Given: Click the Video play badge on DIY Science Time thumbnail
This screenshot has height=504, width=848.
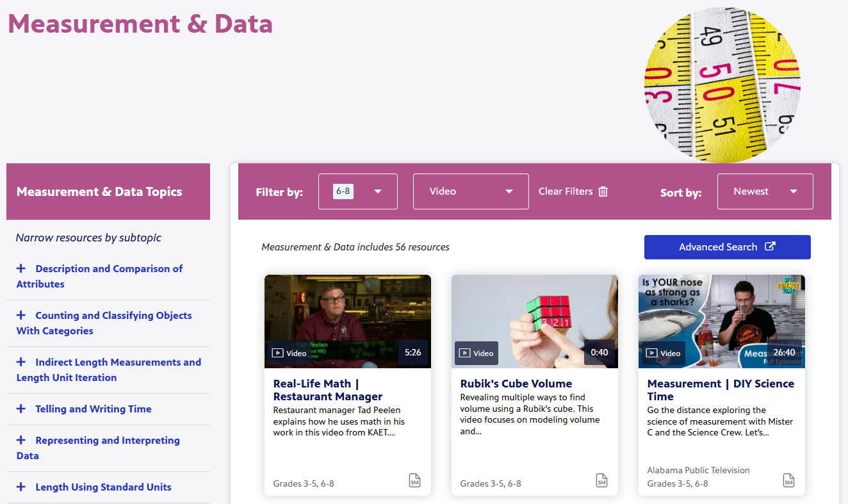Looking at the screenshot, I should (664, 353).
